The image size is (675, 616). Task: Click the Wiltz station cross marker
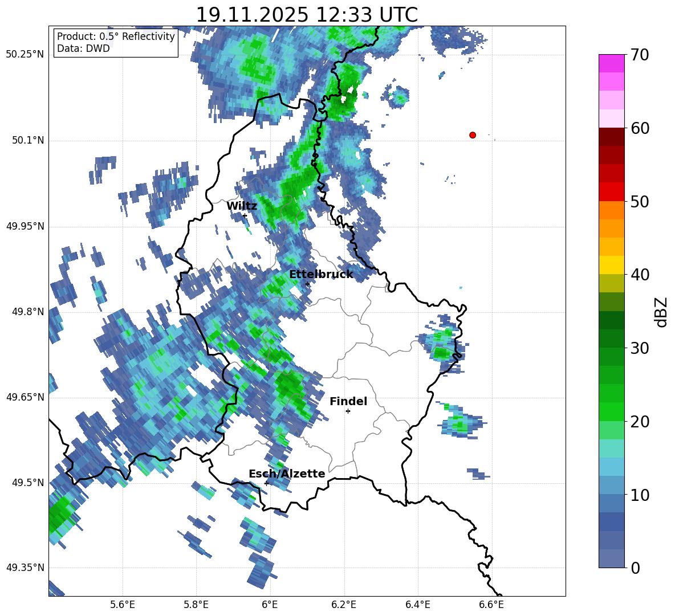pyautogui.click(x=245, y=215)
